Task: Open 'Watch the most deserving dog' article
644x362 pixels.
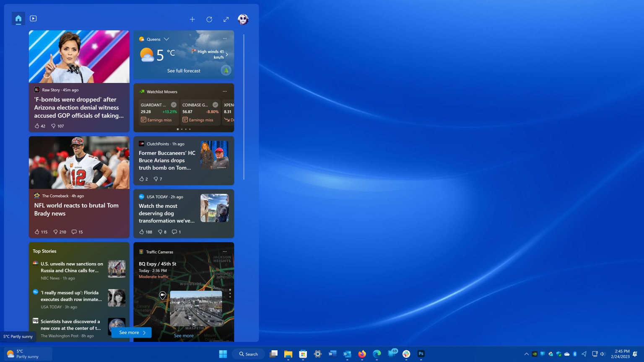Action: click(x=166, y=213)
